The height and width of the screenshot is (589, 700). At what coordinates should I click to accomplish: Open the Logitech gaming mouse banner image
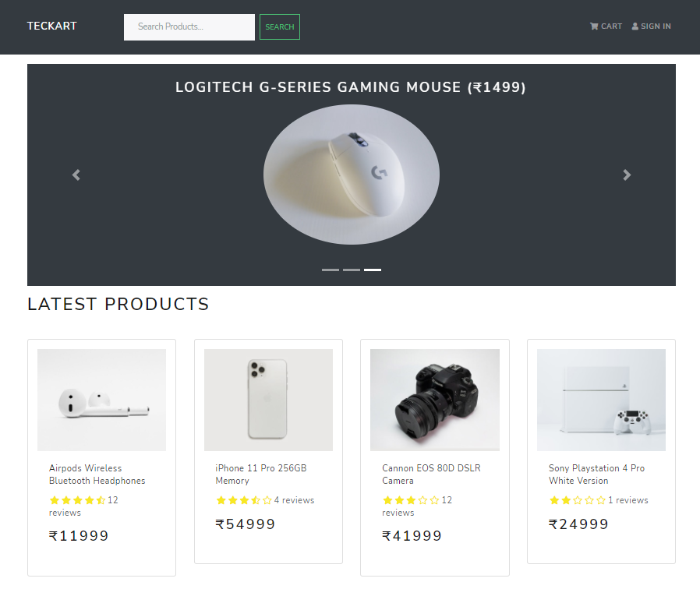point(352,175)
